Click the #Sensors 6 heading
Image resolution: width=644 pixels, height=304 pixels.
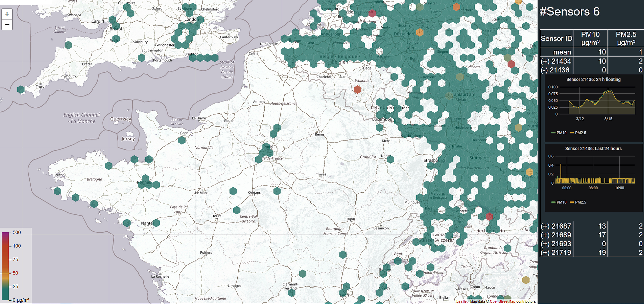click(569, 11)
